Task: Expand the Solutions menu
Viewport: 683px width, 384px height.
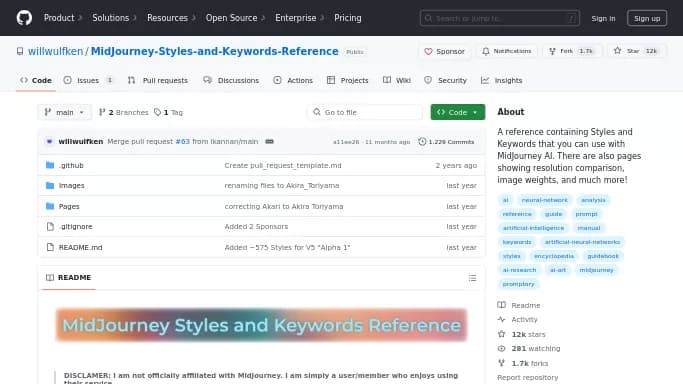Action: (x=114, y=18)
